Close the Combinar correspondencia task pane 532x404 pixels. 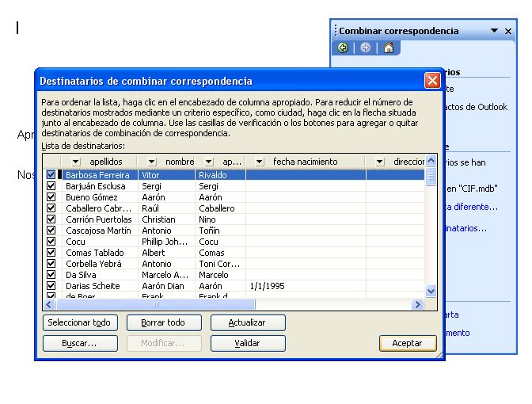509,31
